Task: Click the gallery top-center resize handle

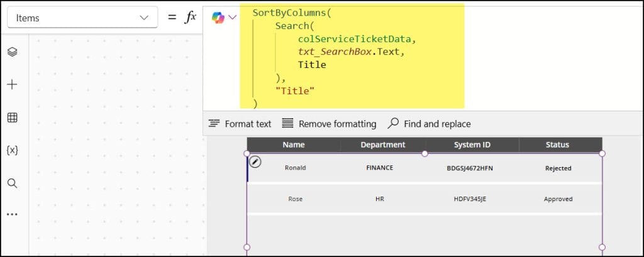Action: tap(425, 153)
